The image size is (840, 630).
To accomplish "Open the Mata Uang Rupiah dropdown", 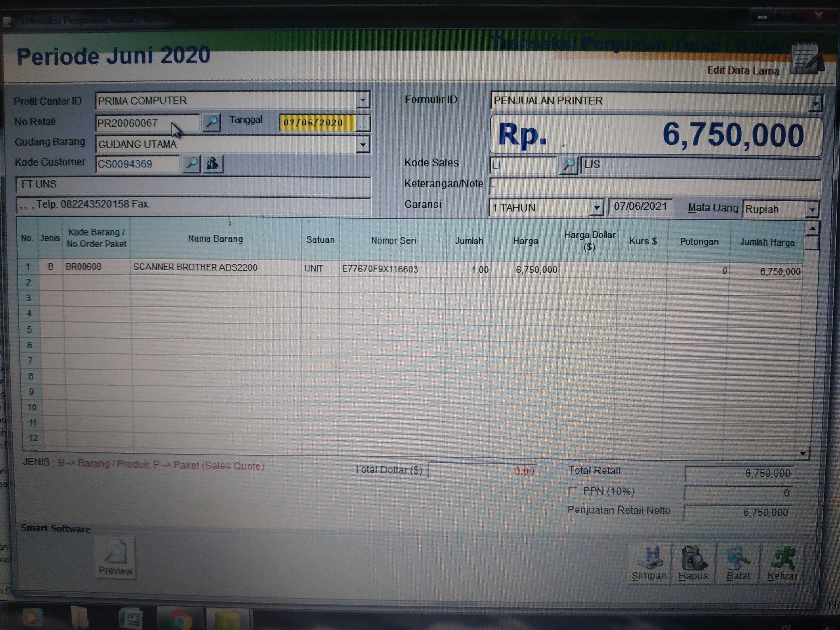I will (812, 209).
